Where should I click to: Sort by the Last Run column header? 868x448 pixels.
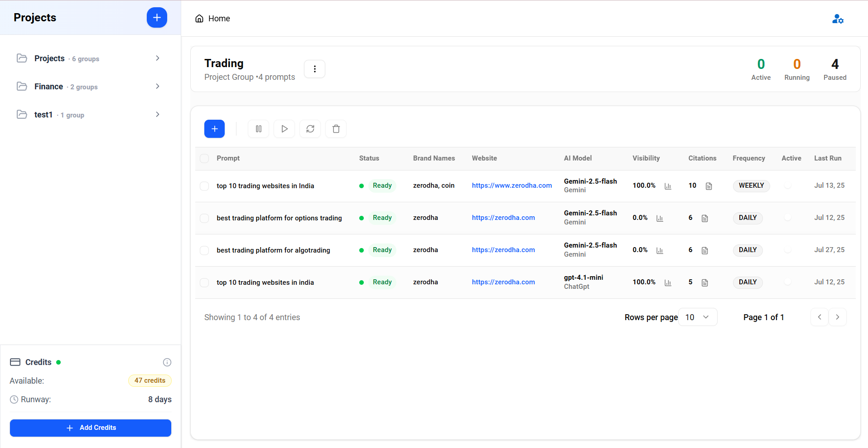point(828,158)
